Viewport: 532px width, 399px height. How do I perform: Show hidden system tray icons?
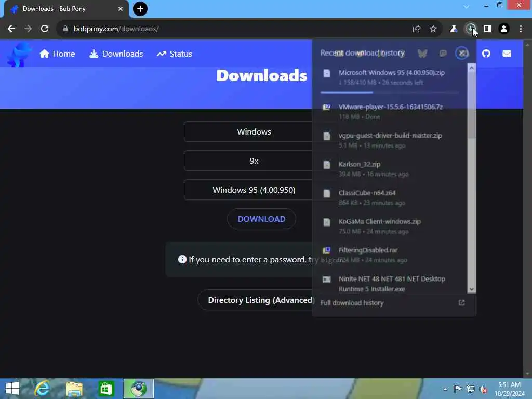pos(445,389)
